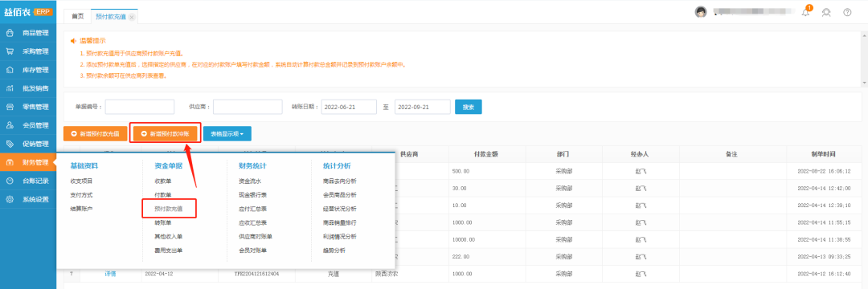The width and height of the screenshot is (868, 289).
Task: Open 商品管理 in the sidebar
Action: (x=28, y=33)
